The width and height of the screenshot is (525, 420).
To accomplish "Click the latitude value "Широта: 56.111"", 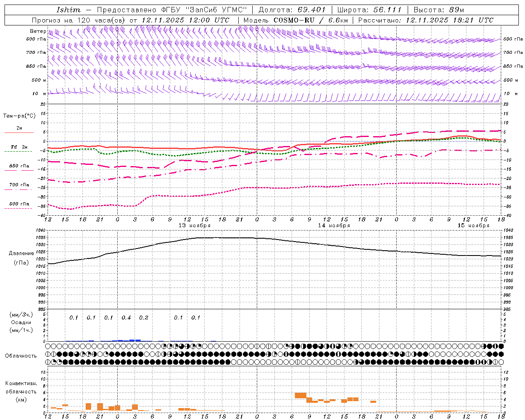I will (369, 10).
